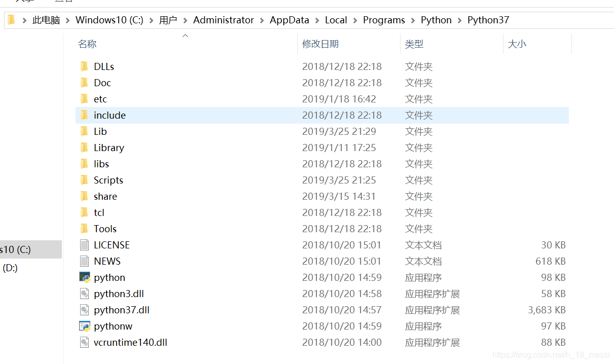Click the NEWS text document icon

84,261
